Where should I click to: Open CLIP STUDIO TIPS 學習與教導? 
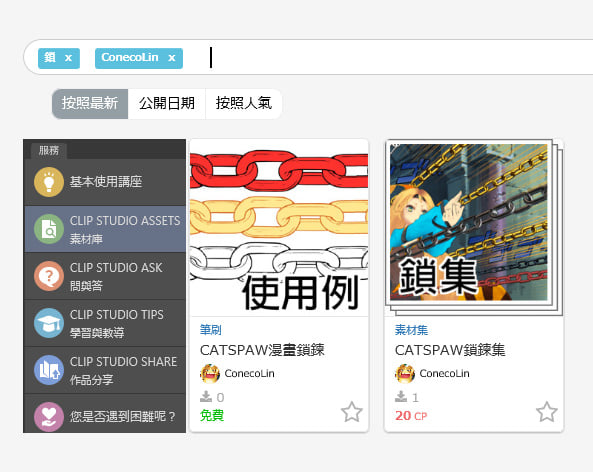(x=105, y=323)
